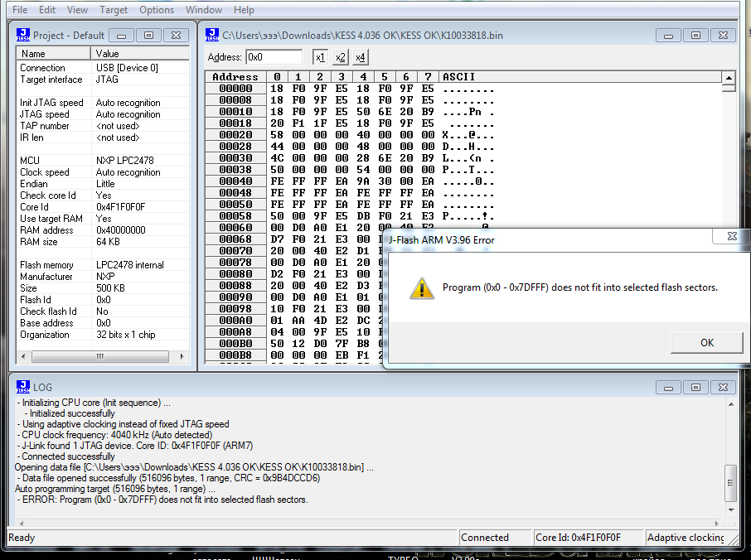The height and width of the screenshot is (560, 751).
Task: Select the Connection row value USB [Device 0]
Action: (127, 68)
